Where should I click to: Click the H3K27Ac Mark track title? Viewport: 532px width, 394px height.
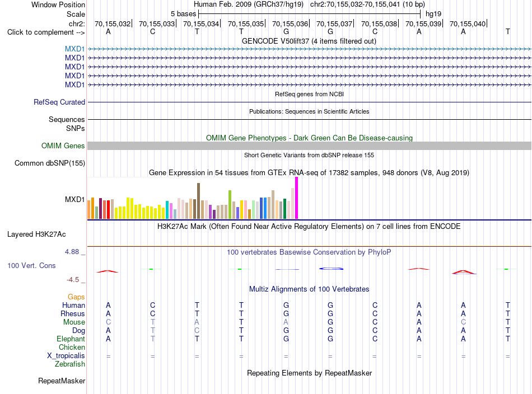click(309, 226)
